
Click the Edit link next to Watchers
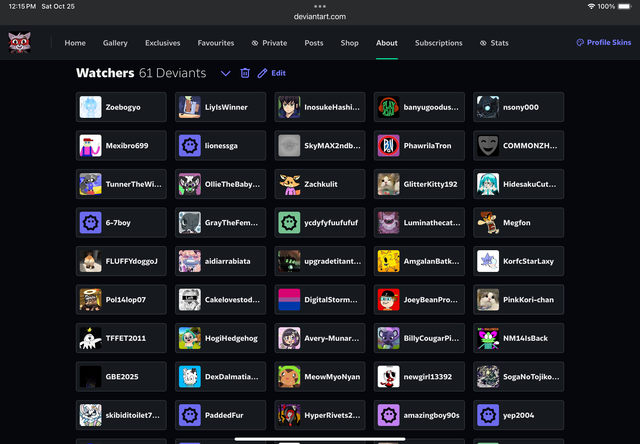coord(278,73)
